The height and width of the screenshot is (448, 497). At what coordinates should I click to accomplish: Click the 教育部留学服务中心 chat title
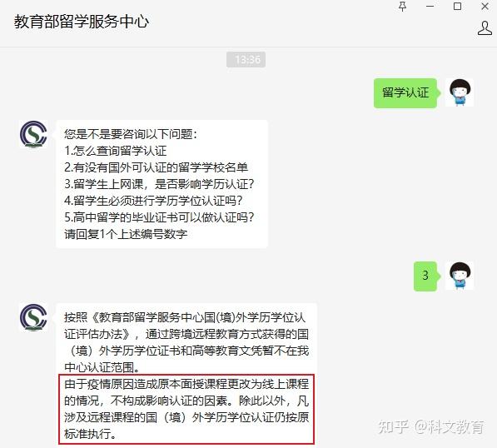pyautogui.click(x=82, y=22)
